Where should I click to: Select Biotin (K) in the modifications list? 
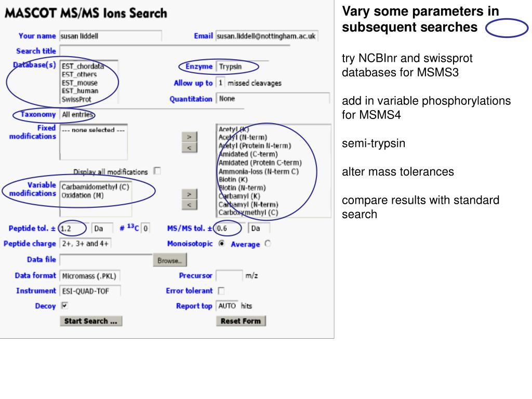233,179
